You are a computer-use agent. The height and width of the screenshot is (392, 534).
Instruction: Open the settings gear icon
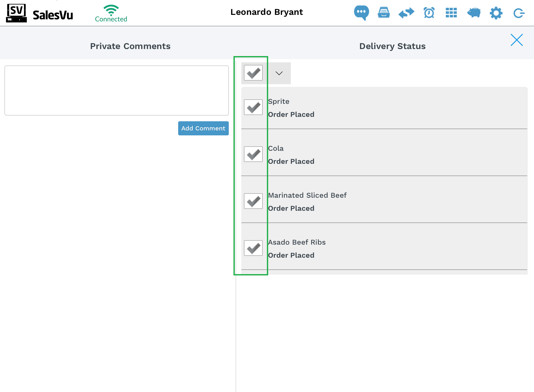[x=496, y=13]
